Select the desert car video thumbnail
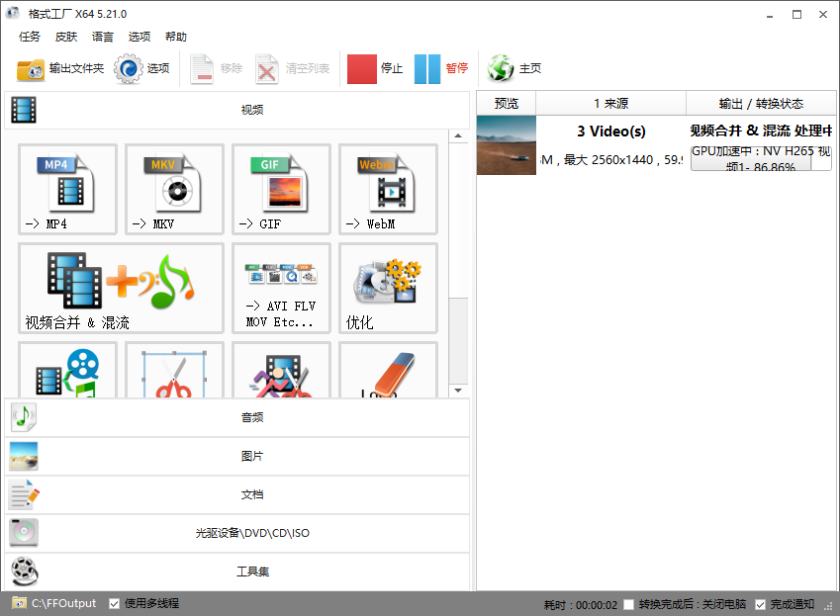The height and width of the screenshot is (616, 840). click(x=507, y=145)
